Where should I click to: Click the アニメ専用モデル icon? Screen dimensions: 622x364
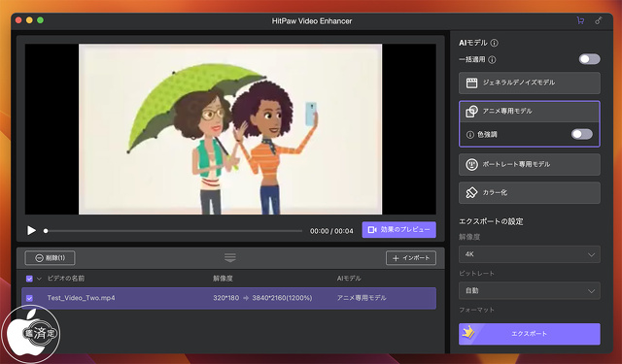pos(471,112)
